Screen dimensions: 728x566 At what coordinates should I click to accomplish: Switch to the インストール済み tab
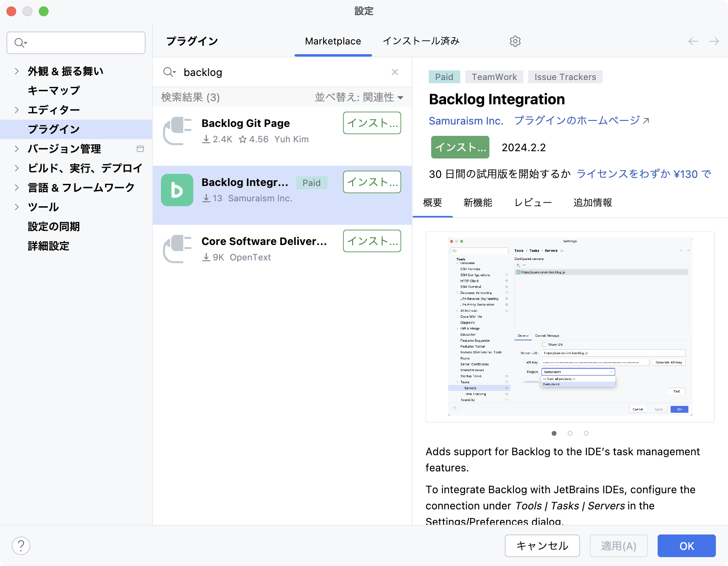[x=421, y=41]
